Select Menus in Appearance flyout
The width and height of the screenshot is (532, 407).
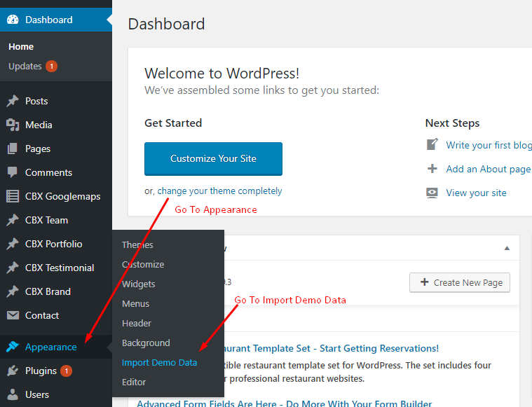click(x=135, y=303)
